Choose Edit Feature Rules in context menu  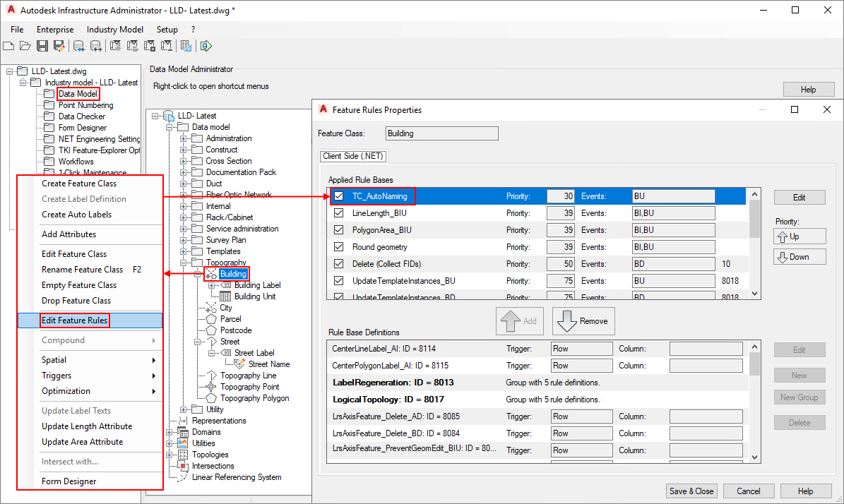[x=90, y=320]
